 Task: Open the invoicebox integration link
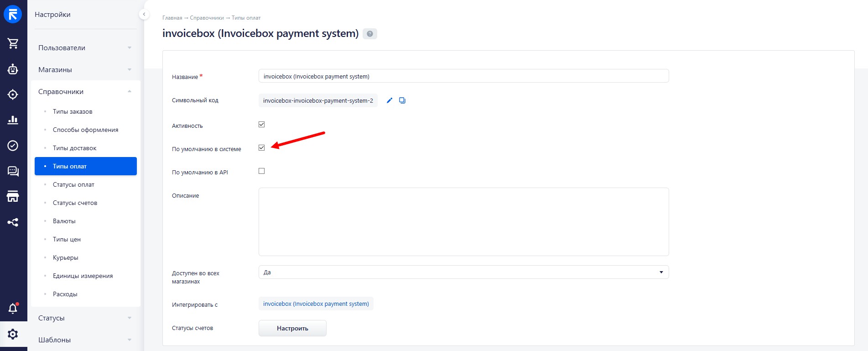click(316, 304)
